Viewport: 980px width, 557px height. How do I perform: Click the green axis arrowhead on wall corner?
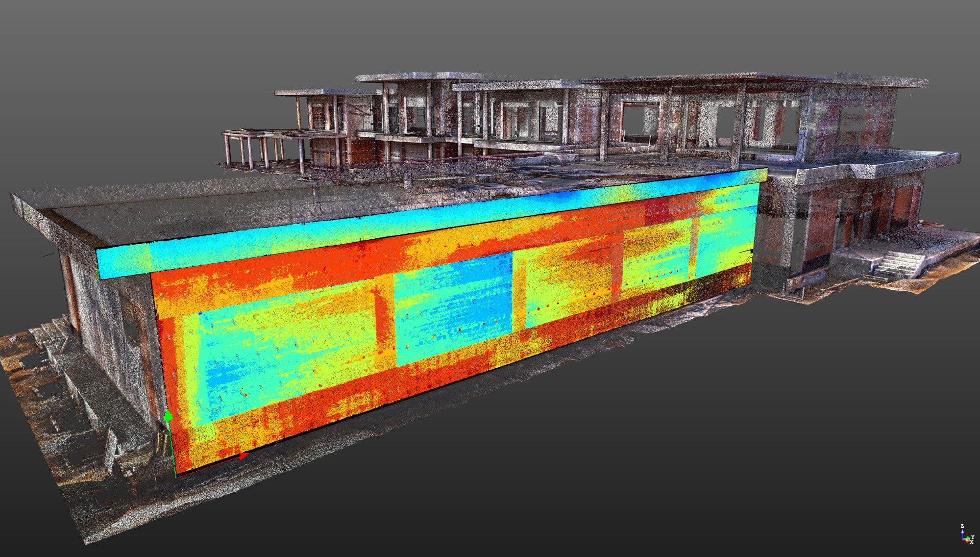coord(168,416)
